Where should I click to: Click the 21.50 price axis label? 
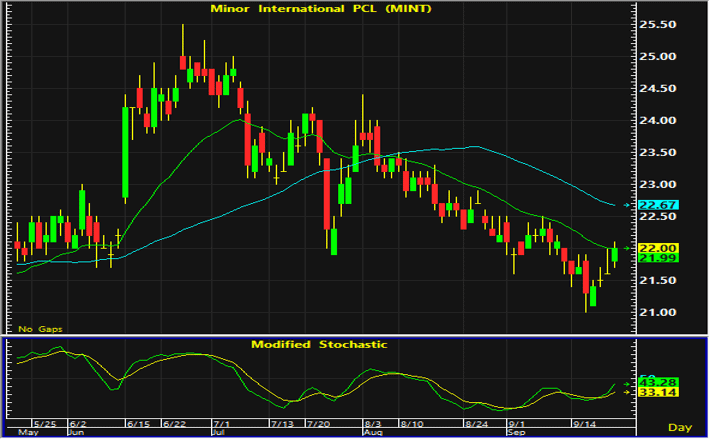[x=657, y=281]
